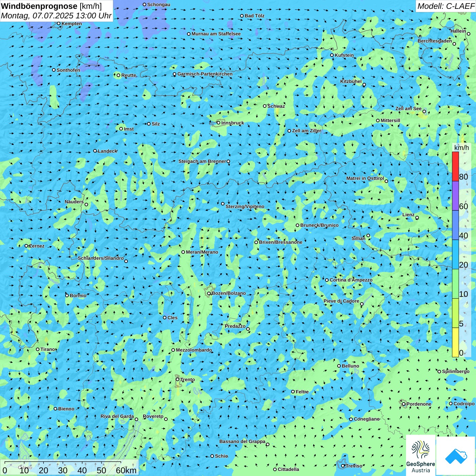Click the 'Zell am Ziller' label

point(307,131)
